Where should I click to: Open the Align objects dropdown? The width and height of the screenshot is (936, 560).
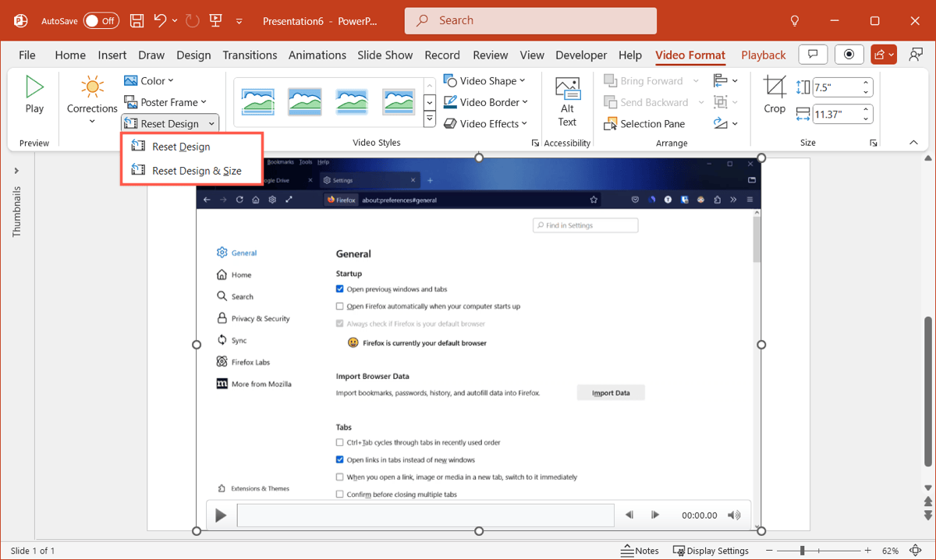(725, 81)
